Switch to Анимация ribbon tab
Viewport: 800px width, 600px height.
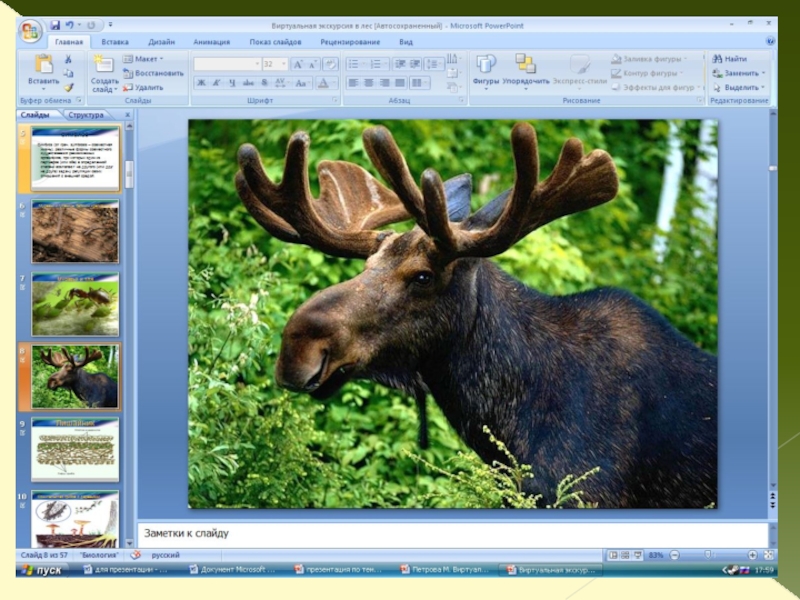[x=212, y=42]
